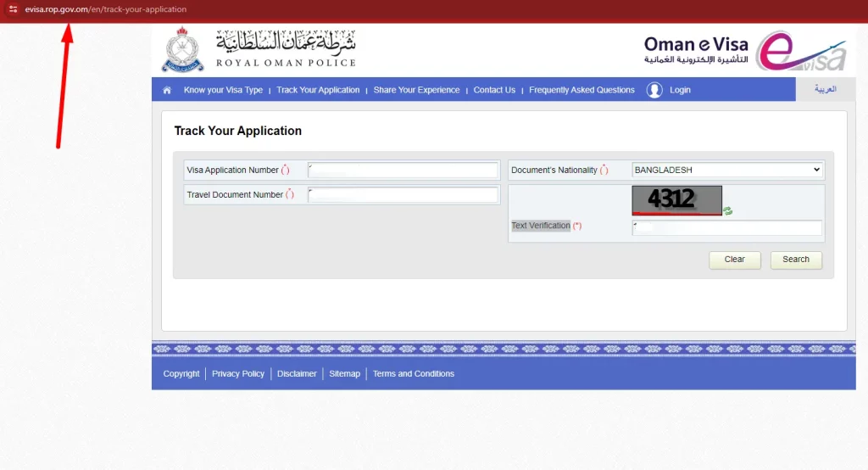Image resolution: width=868 pixels, height=470 pixels.
Task: Open Terms and Conditions footer link
Action: point(414,373)
